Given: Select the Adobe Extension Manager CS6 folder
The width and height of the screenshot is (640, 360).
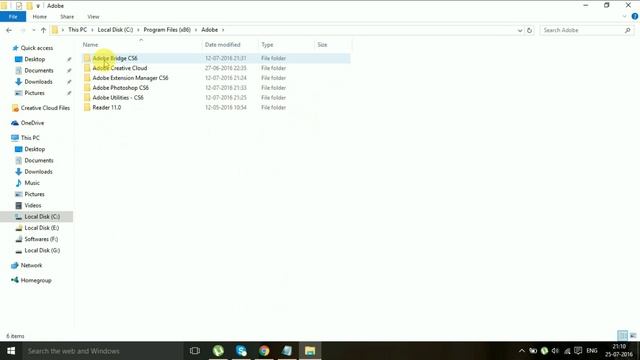Looking at the screenshot, I should (x=130, y=78).
